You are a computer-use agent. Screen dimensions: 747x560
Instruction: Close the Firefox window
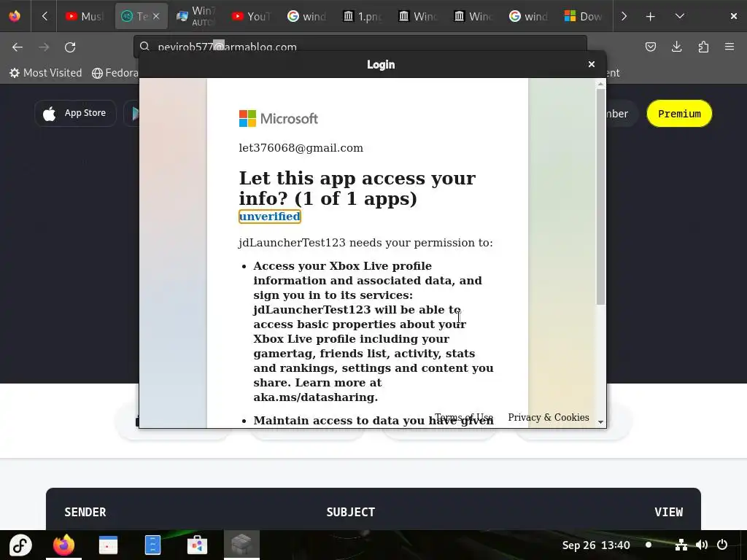tap(734, 17)
